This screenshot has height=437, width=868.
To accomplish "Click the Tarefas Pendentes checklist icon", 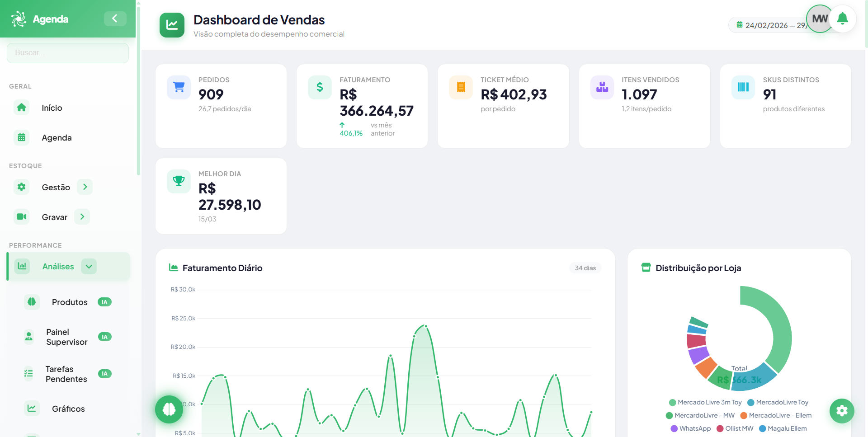I will tap(28, 374).
